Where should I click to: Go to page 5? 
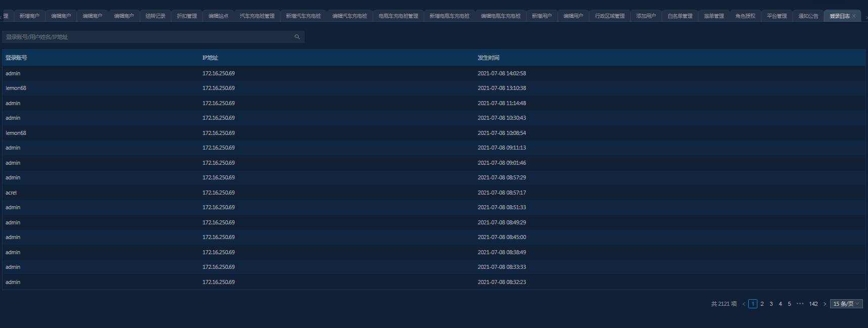tap(789, 304)
